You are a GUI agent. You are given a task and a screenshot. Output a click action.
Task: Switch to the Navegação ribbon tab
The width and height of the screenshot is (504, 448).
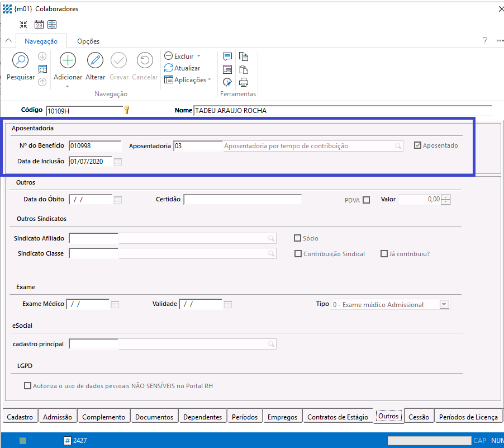tap(41, 41)
